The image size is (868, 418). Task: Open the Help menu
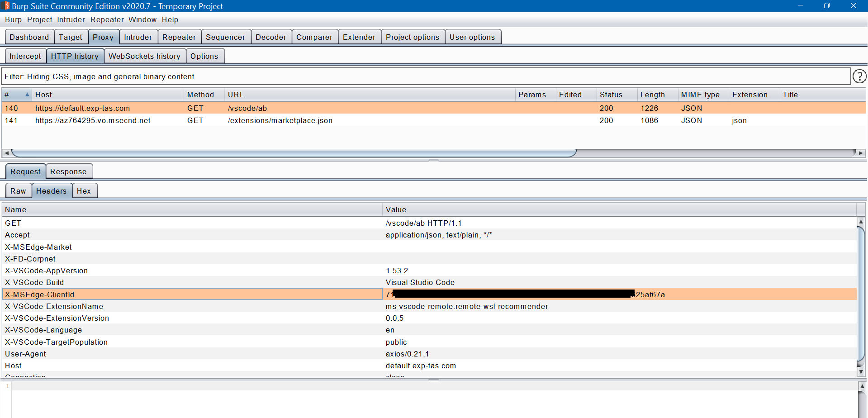170,19
